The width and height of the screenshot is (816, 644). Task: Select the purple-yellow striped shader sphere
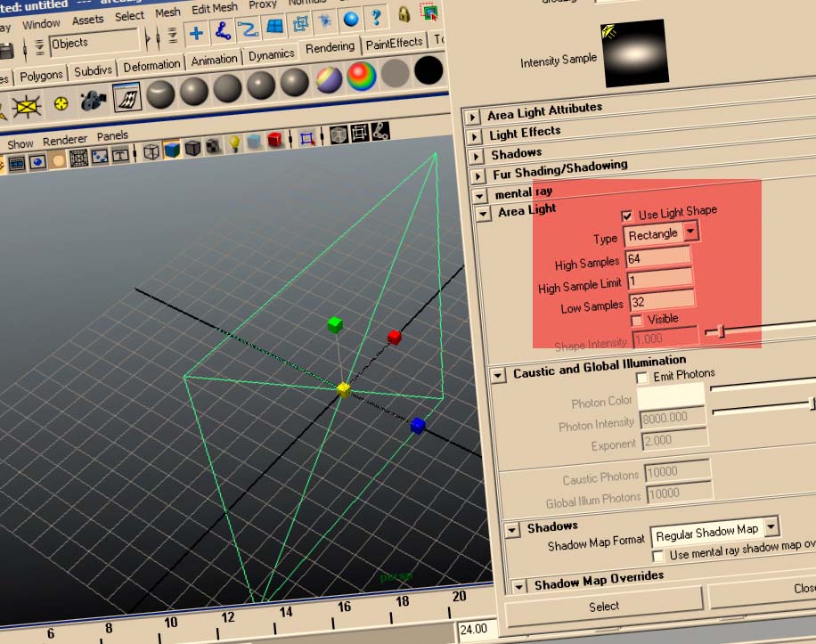pyautogui.click(x=329, y=79)
